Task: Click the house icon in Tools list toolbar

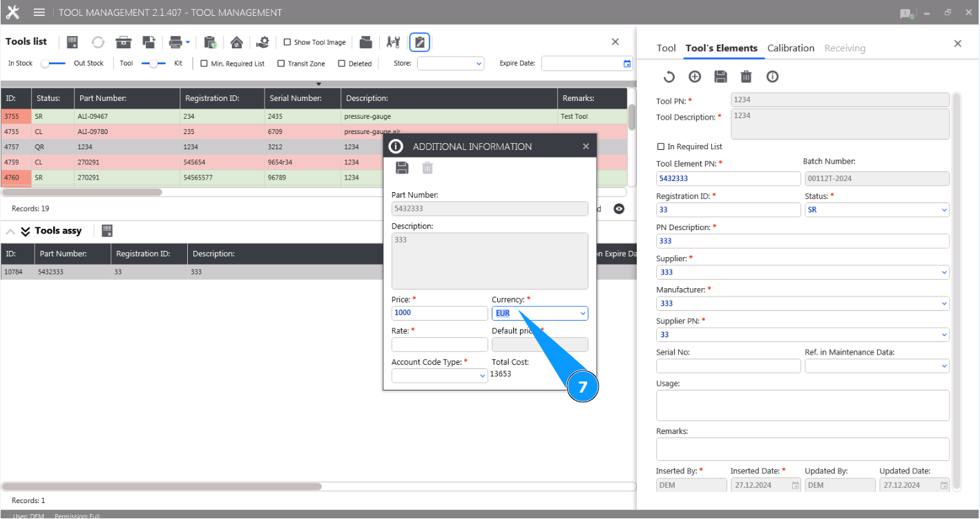Action: [237, 42]
